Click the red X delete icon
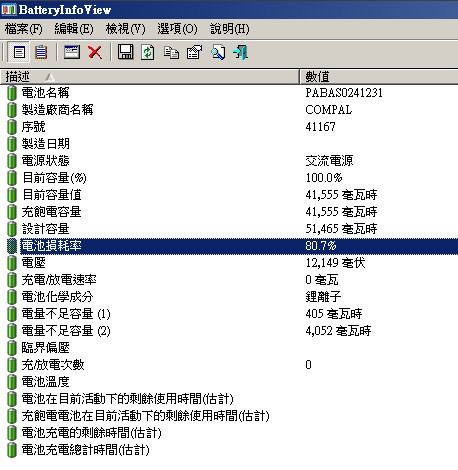 [x=95, y=52]
